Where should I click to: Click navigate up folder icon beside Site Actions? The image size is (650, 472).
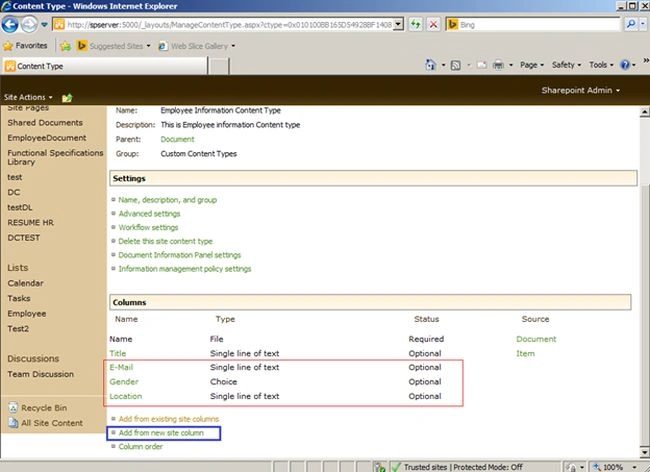[67, 98]
